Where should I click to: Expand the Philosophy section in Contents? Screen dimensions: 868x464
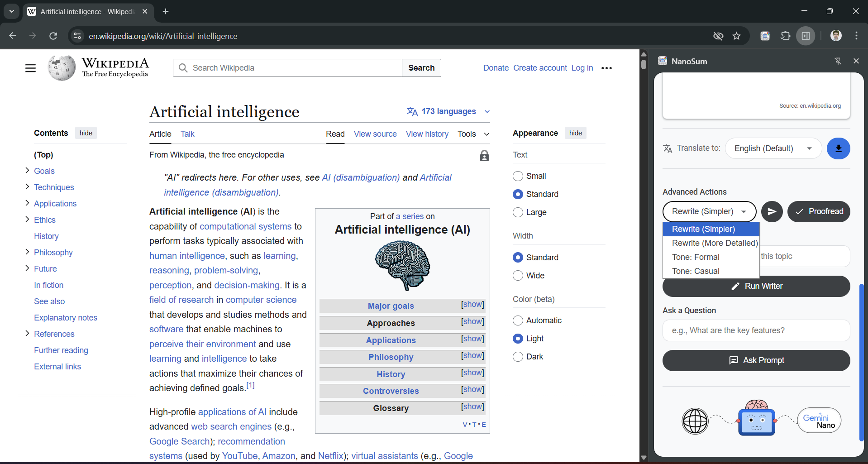[x=27, y=252]
